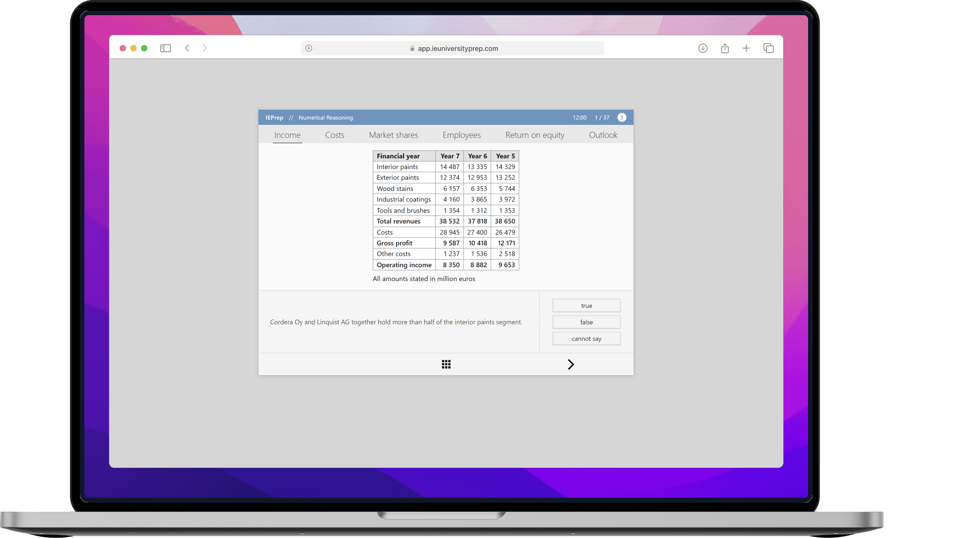
Task: Click the 1 / 37 question counter
Action: [602, 118]
